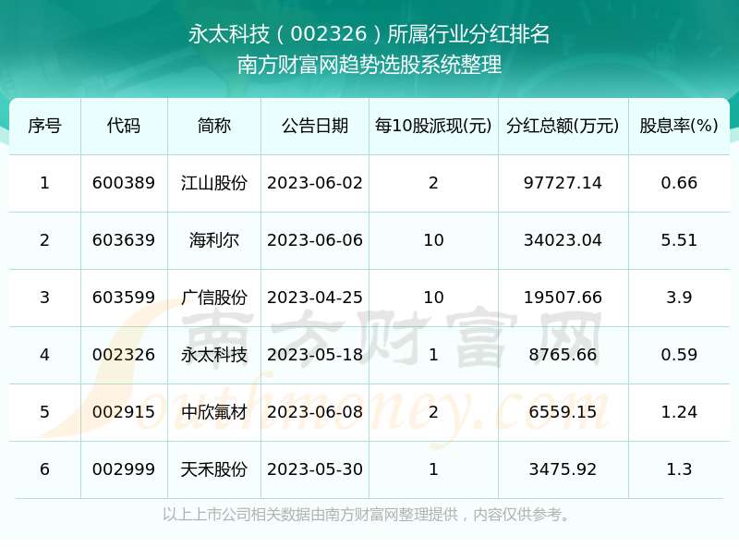Select stock code 002326

click(124, 355)
